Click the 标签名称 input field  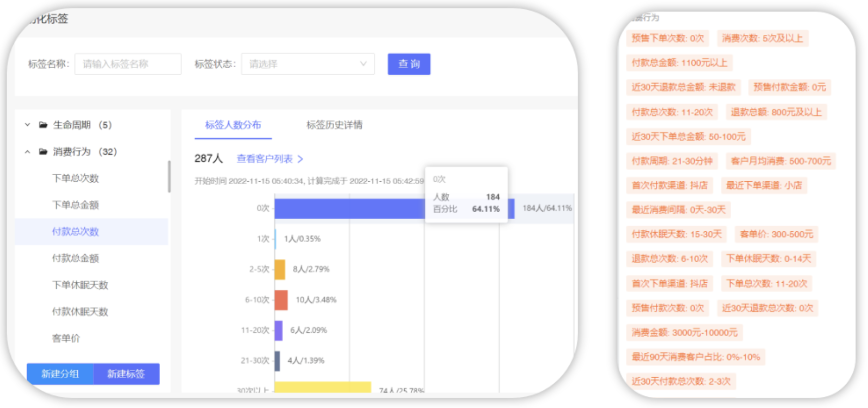pyautogui.click(x=128, y=64)
